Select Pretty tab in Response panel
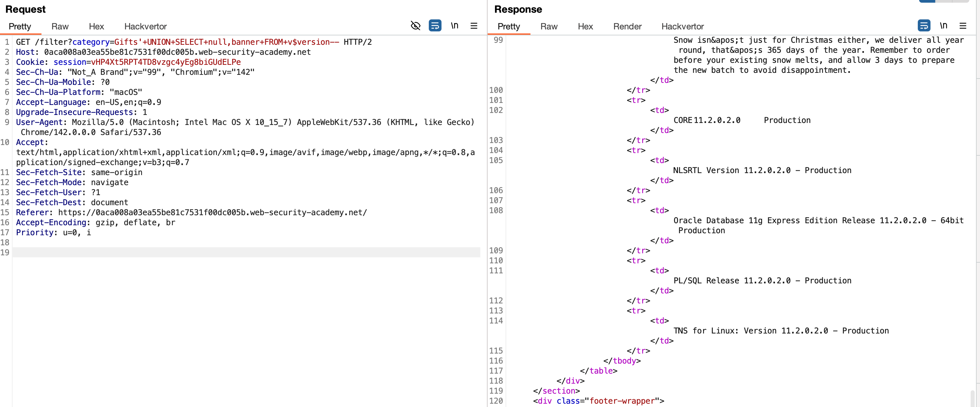The image size is (980, 407). (509, 27)
